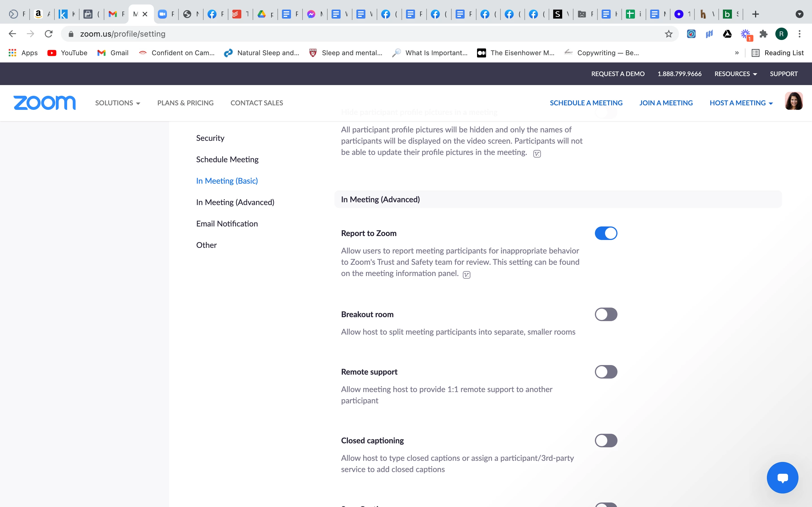The image size is (812, 507).
Task: Turn on Closed captioning toggle
Action: click(606, 441)
